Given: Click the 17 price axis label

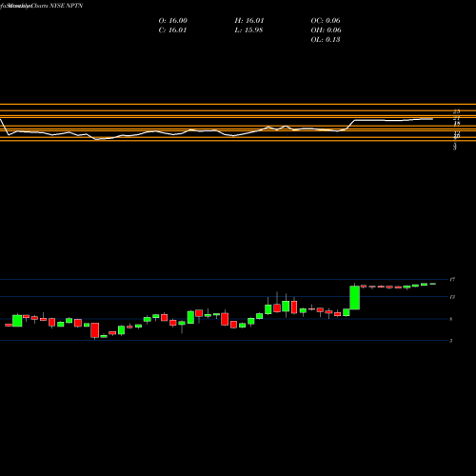Looking at the screenshot, I should click(452, 279).
